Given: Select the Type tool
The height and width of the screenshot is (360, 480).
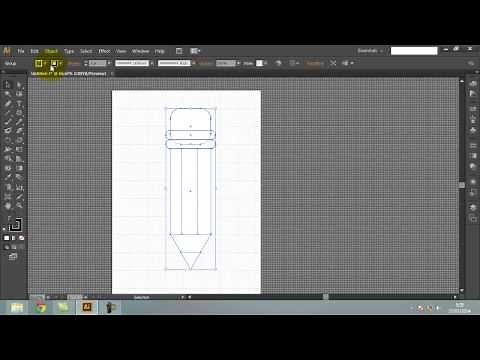Looking at the screenshot, I should coord(19,103).
